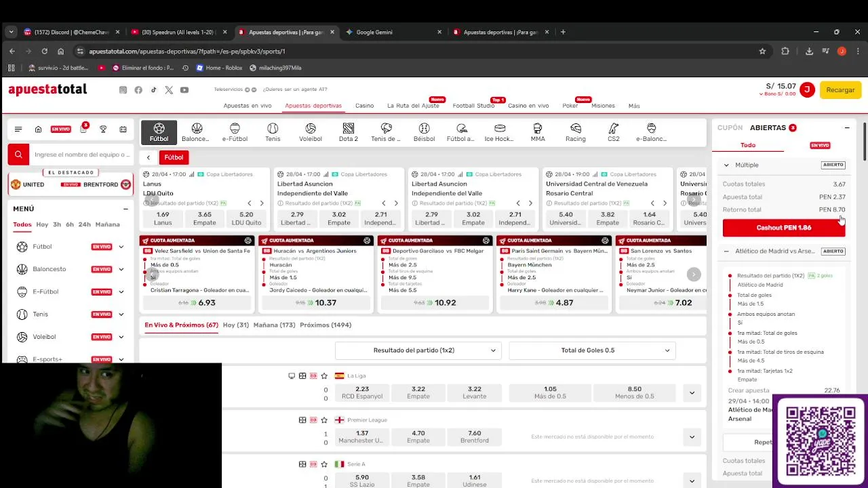This screenshot has height=488, width=868.
Task: Click next arrow on boosted odds carousel
Action: (x=693, y=274)
